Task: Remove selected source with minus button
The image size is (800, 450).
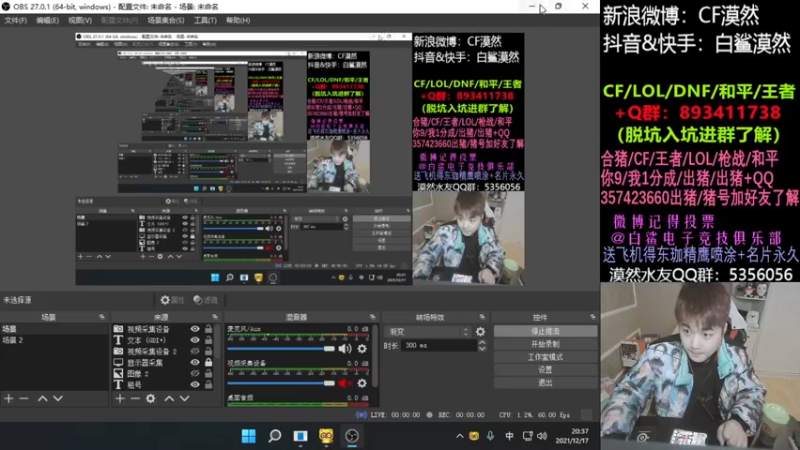Action: pos(135,398)
